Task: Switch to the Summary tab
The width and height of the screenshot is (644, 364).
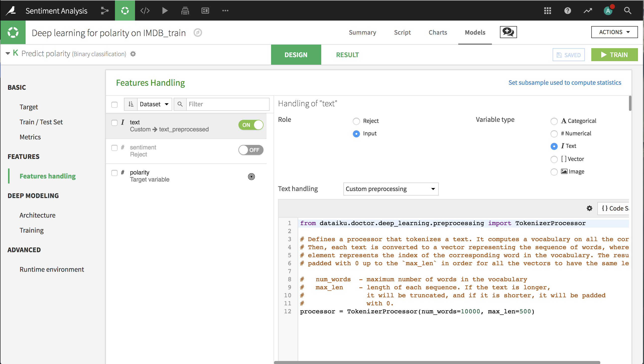Action: [x=362, y=32]
